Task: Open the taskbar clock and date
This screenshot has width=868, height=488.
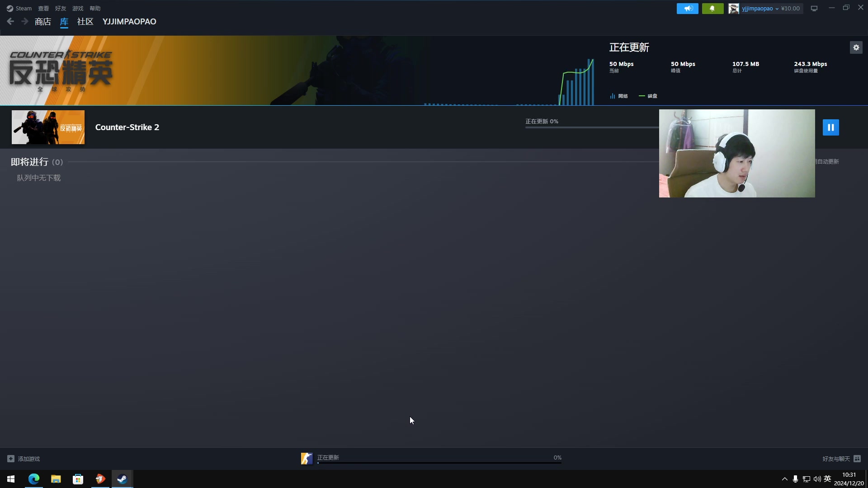Action: (x=849, y=479)
